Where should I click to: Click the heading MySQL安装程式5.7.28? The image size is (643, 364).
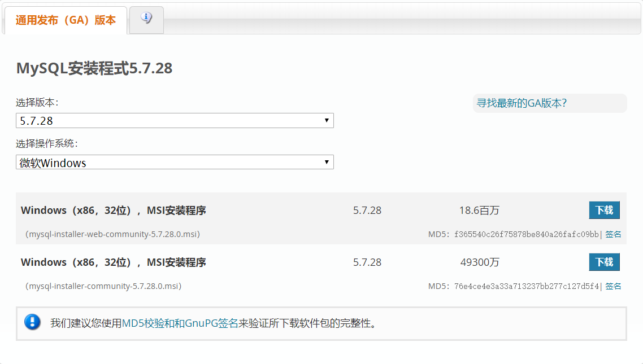coord(94,68)
